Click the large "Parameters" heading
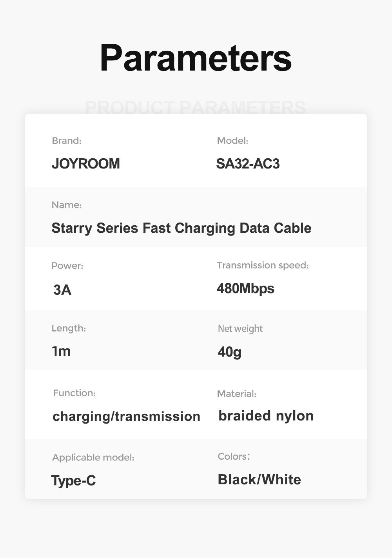 (196, 58)
